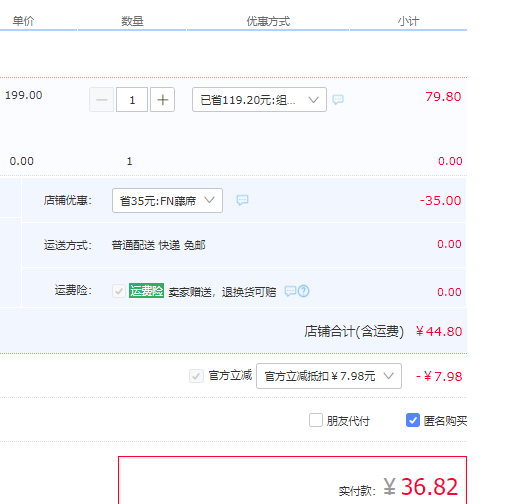
Task: Click the 小计 column header
Action: pyautogui.click(x=408, y=21)
